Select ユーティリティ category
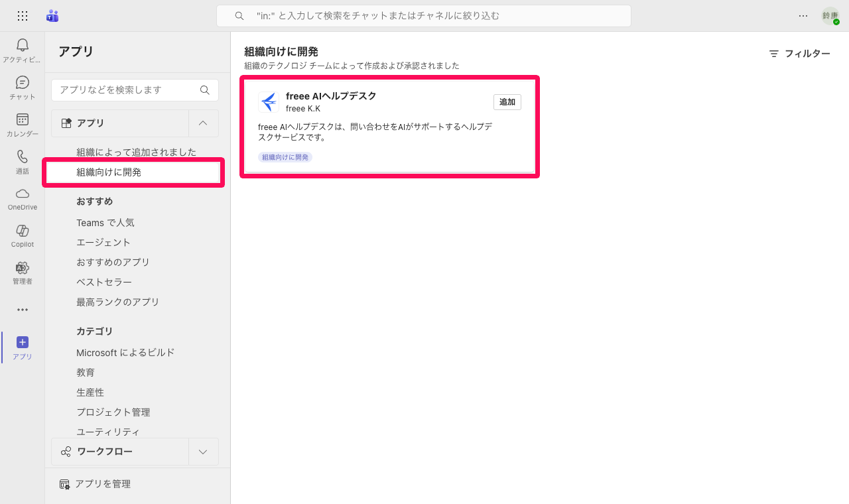 point(108,432)
